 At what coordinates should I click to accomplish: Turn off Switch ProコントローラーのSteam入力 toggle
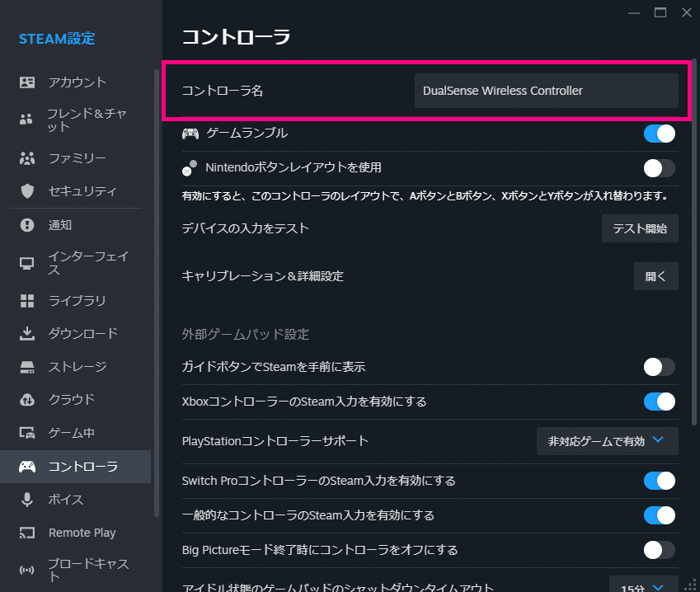660,481
